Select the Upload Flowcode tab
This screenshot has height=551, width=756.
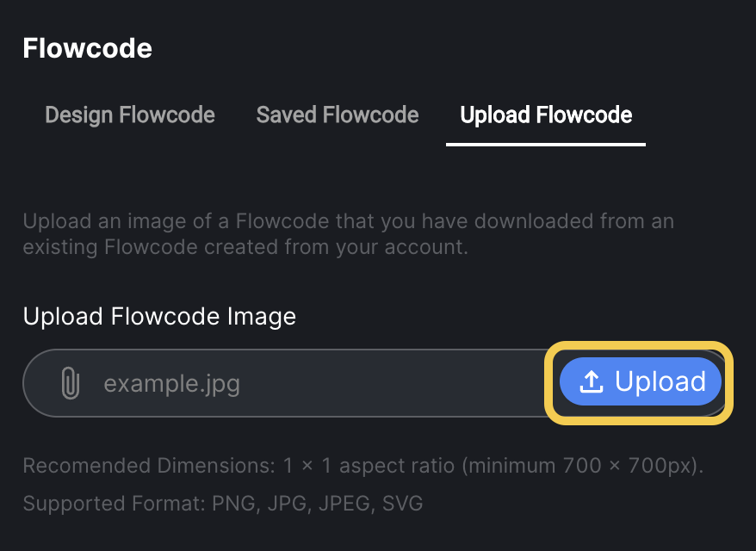(546, 115)
